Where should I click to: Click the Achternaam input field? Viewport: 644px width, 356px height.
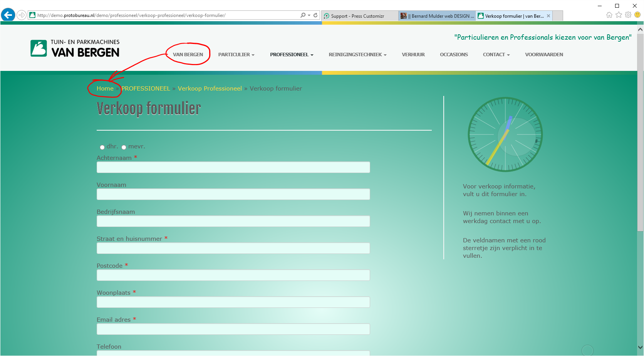(233, 167)
